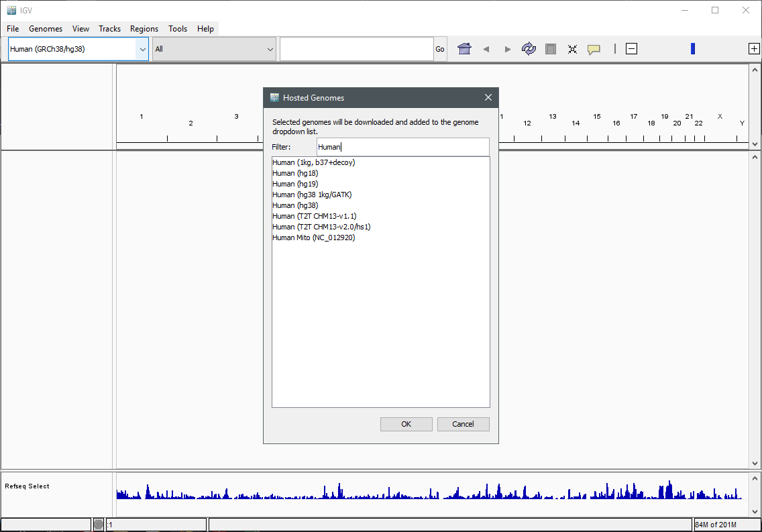Open the Genomes menu
Image resolution: width=762 pixels, height=532 pixels.
click(x=46, y=29)
